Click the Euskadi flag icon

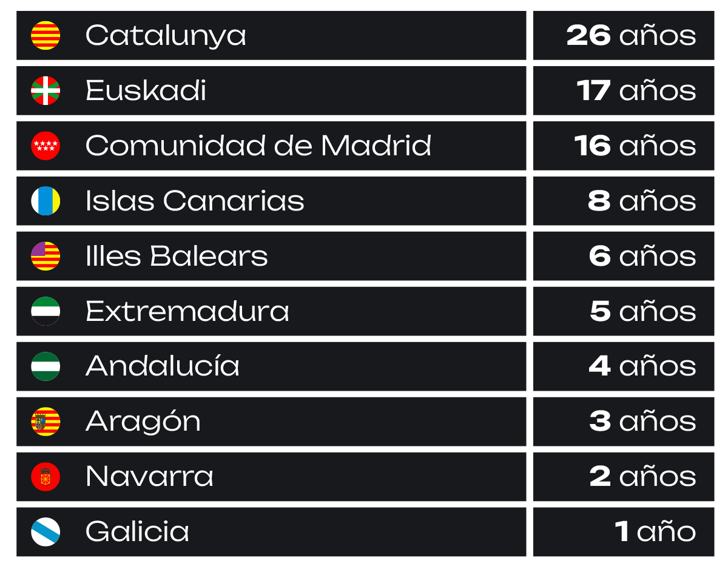coord(45,90)
